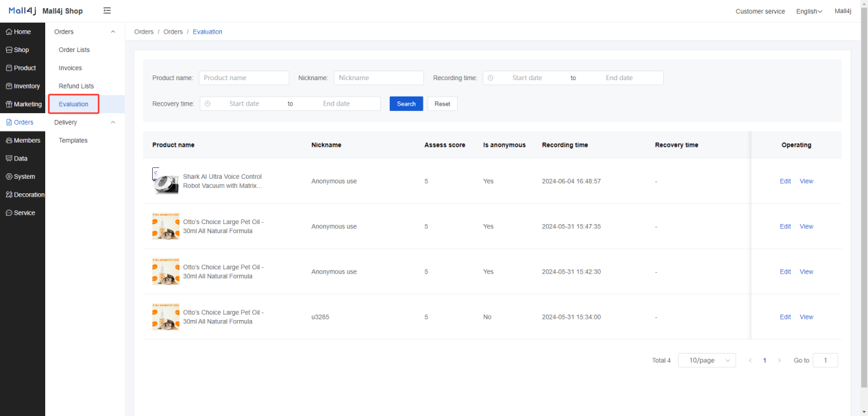Click the Shark AI Robot Vacuum thumbnail

click(x=166, y=181)
